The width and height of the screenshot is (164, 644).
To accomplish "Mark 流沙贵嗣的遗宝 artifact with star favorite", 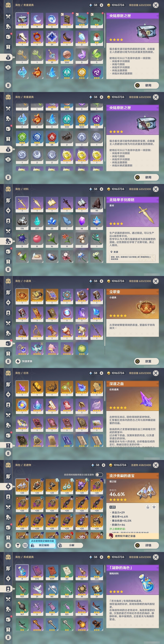I will pyautogui.click(x=154, y=507).
